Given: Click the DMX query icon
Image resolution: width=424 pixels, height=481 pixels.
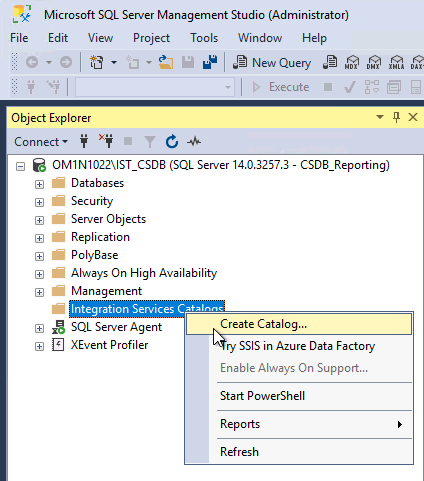Looking at the screenshot, I should [x=374, y=62].
